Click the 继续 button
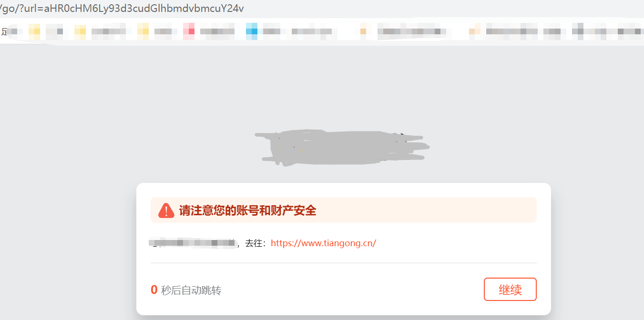Viewport: 644px width, 320px height. click(x=510, y=290)
